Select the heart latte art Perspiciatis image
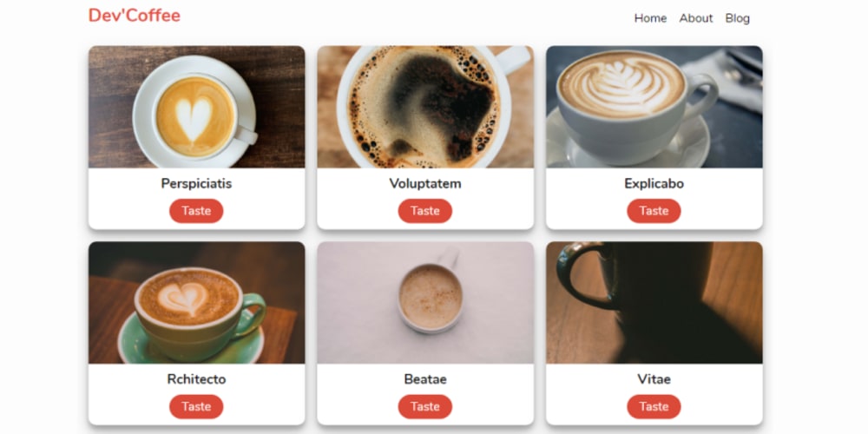 pos(196,107)
